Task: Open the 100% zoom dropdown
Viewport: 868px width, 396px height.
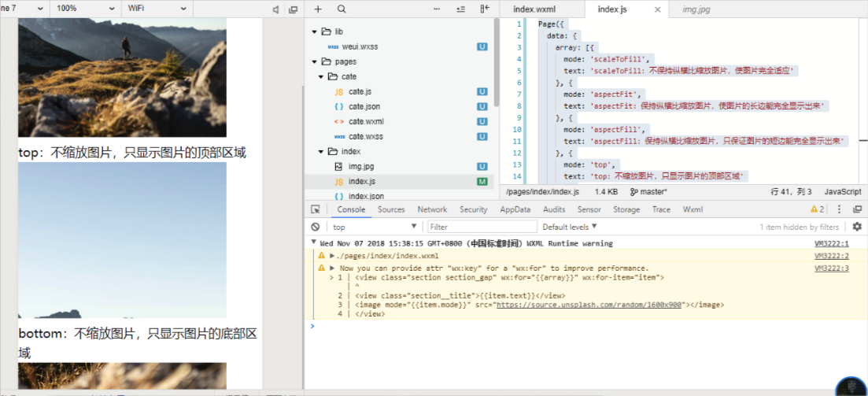Action: coord(86,9)
